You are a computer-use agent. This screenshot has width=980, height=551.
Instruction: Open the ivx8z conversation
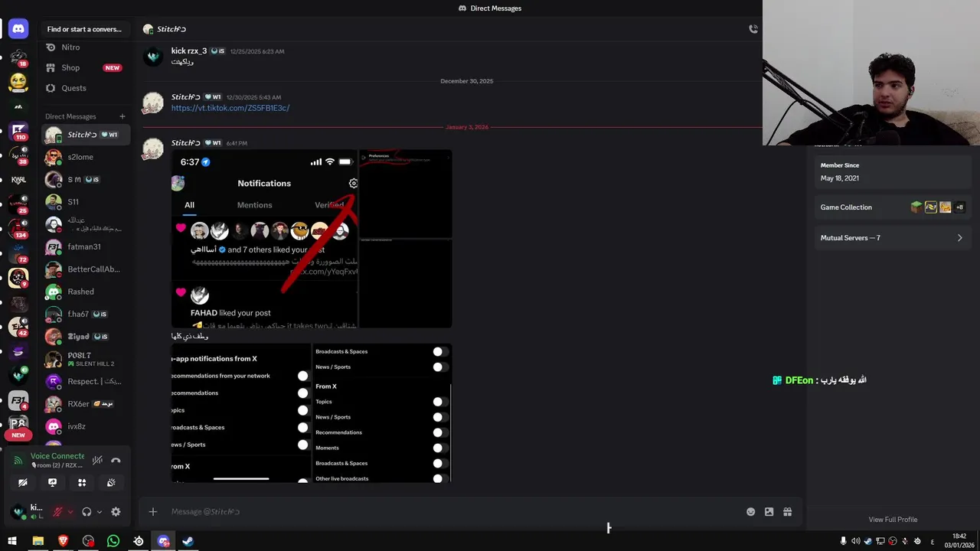point(86,426)
